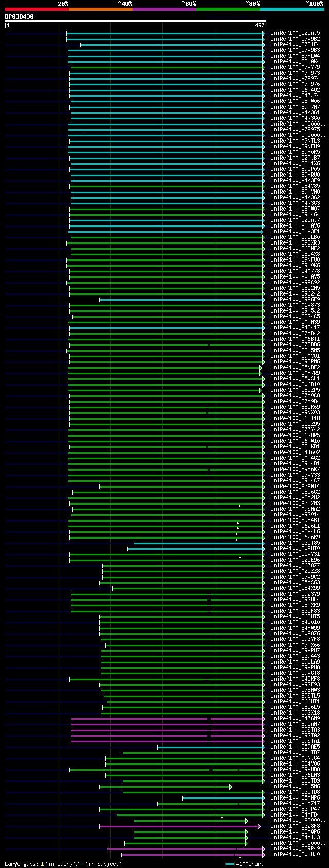Select label UniRef100_A3AN14
This screenshot has width=329, height=868.
pos(295,486)
